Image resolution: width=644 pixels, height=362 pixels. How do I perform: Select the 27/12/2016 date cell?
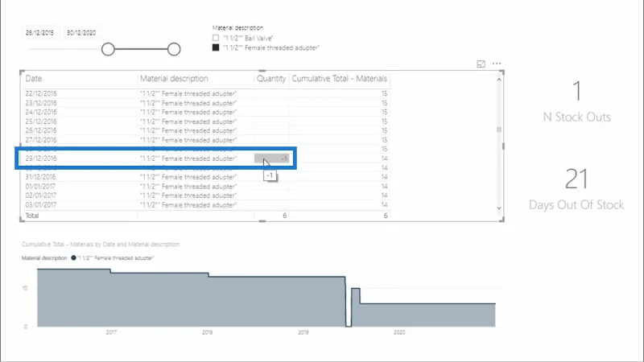(41, 140)
